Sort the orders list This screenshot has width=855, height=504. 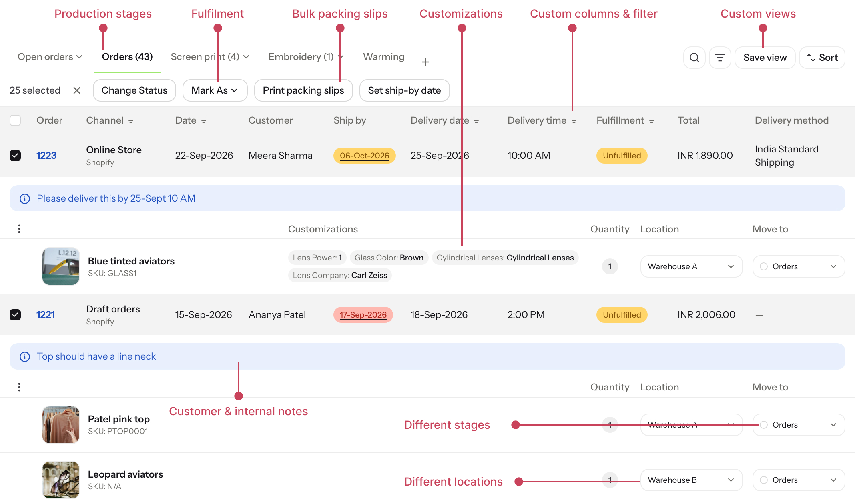point(822,58)
